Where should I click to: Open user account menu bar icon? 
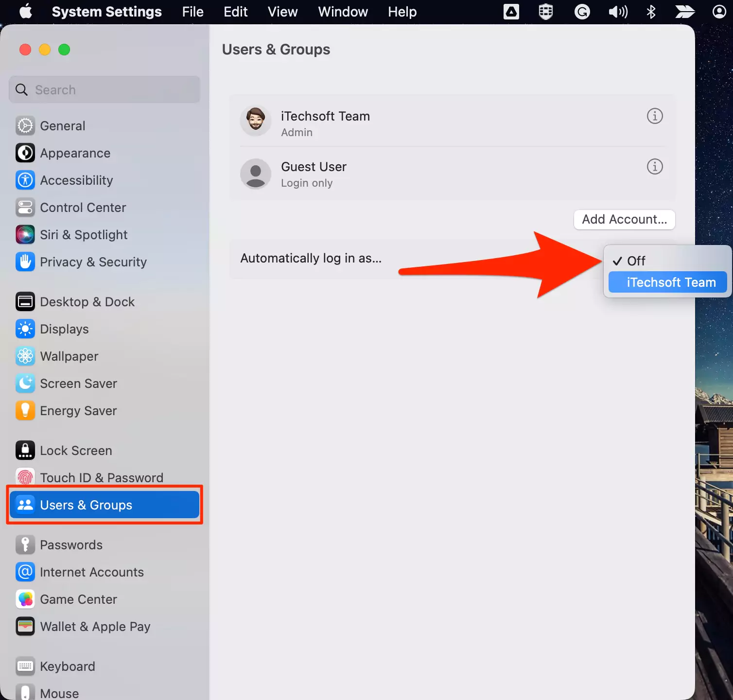coord(719,12)
